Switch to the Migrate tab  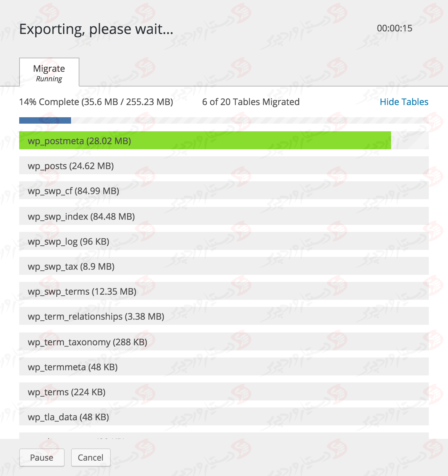[x=49, y=68]
